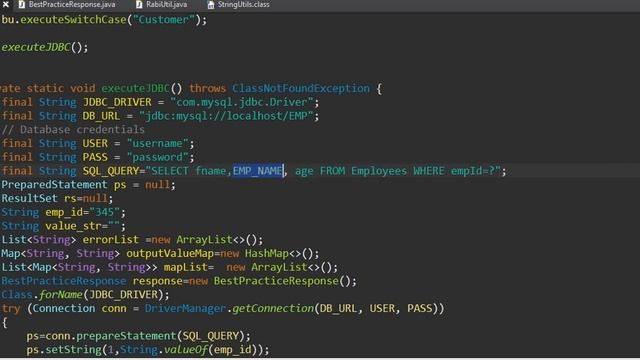Click the valueOf(emp_id) call in ps.setString
Image resolution: width=640 pixels, height=360 pixels.
click(x=212, y=350)
